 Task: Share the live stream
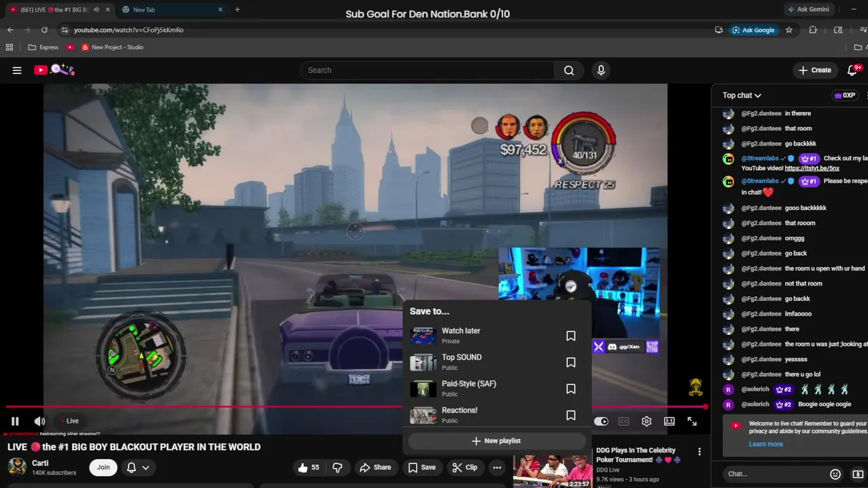pyautogui.click(x=375, y=467)
